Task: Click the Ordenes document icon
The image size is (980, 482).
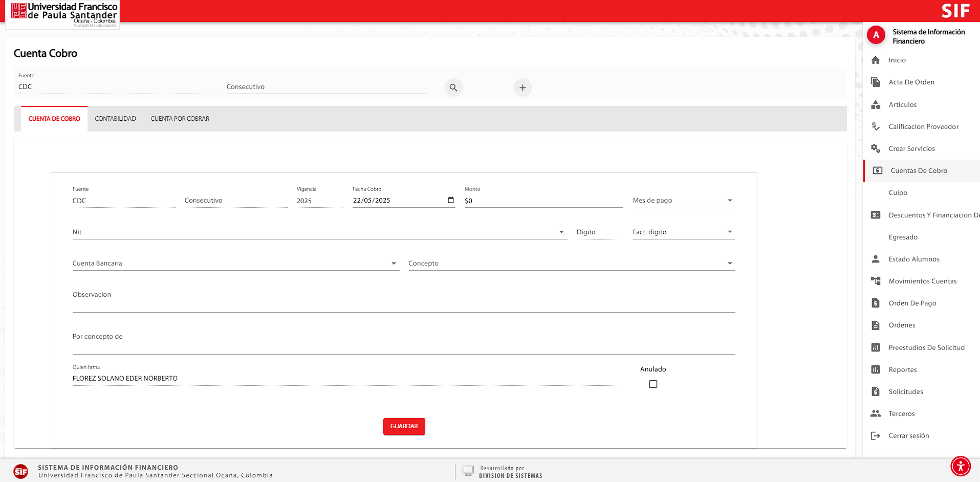Action: point(876,325)
